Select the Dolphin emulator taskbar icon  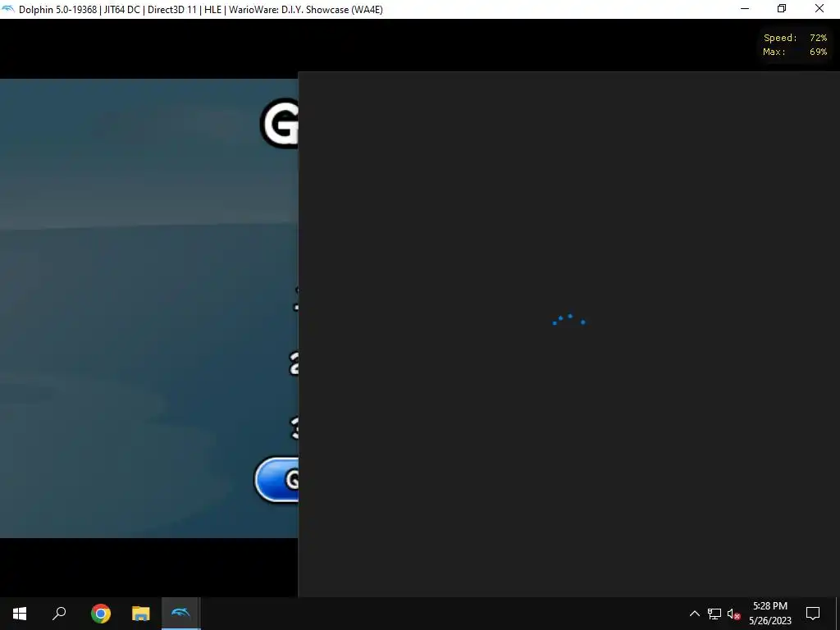coord(180,614)
